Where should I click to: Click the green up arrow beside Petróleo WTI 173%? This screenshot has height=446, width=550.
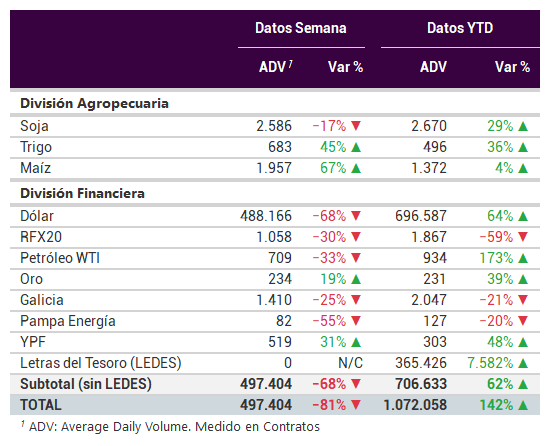pos(523,258)
